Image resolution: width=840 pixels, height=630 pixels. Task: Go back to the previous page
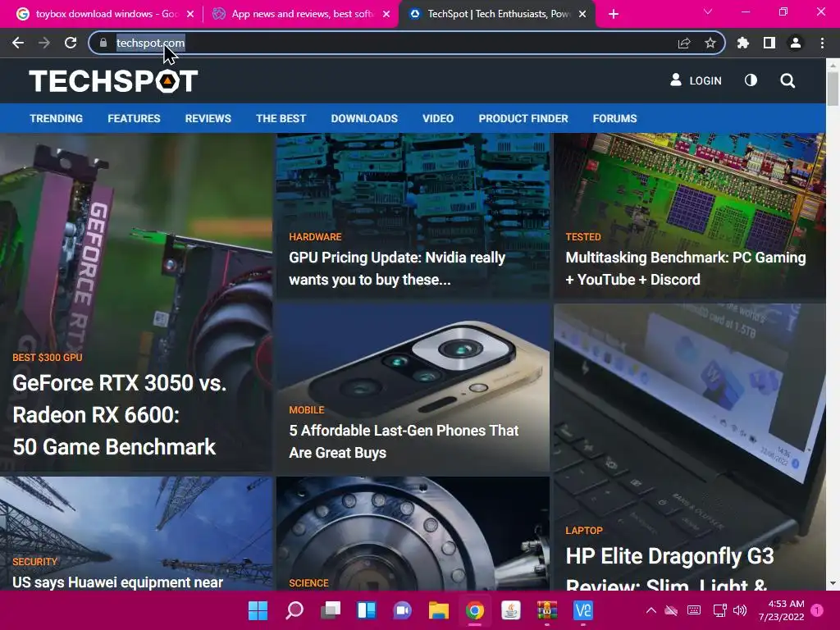pos(18,43)
